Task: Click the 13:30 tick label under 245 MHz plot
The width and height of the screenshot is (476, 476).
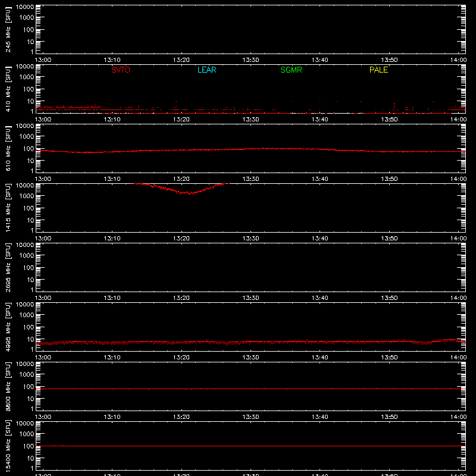Action: 250,60
